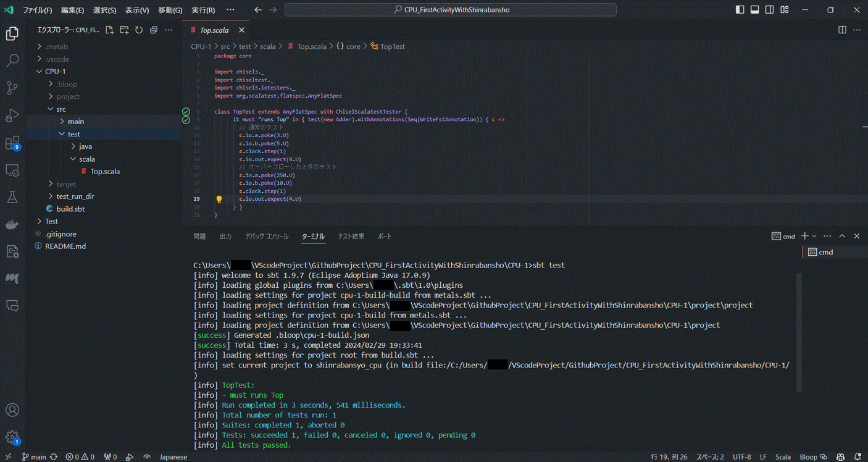Expand the main folder in explorer
Viewport: 868px width, 462px height.
(x=76, y=122)
